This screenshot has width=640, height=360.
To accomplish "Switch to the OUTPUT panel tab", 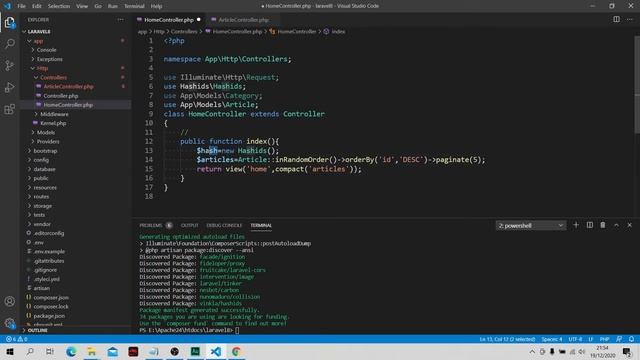I will 189,225.
